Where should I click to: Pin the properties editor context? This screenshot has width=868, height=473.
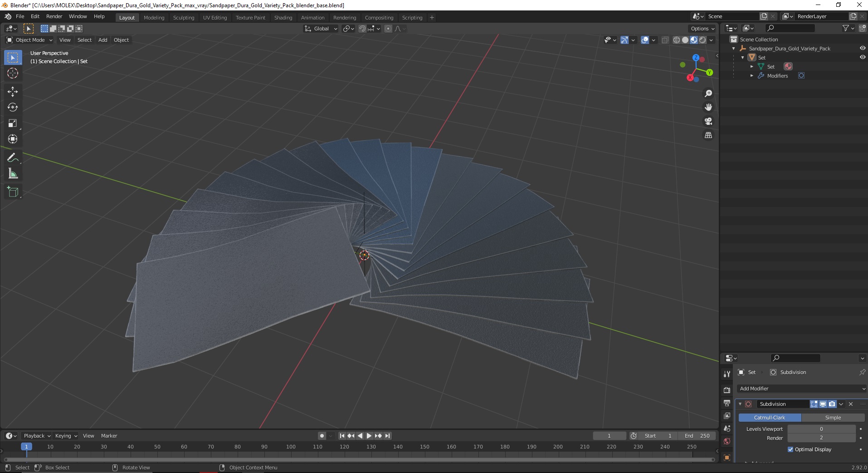point(862,372)
